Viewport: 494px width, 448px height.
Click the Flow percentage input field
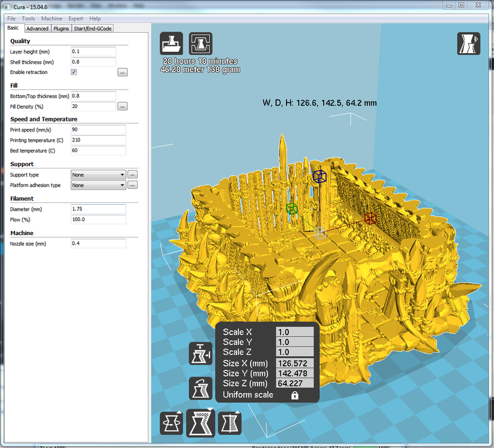(98, 219)
